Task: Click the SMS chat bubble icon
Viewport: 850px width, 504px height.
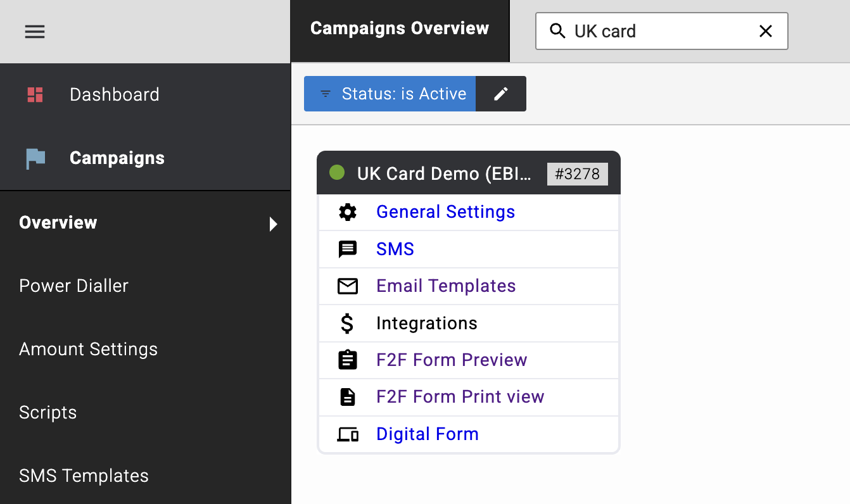Action: (347, 249)
